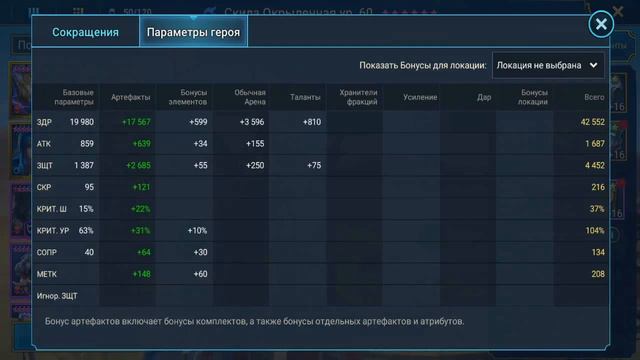Click artifact accuracy bonus +148

pos(141,274)
